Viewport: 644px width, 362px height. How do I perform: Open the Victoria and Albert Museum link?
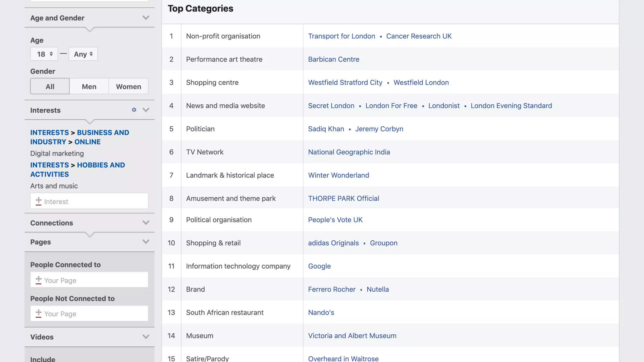click(x=352, y=336)
